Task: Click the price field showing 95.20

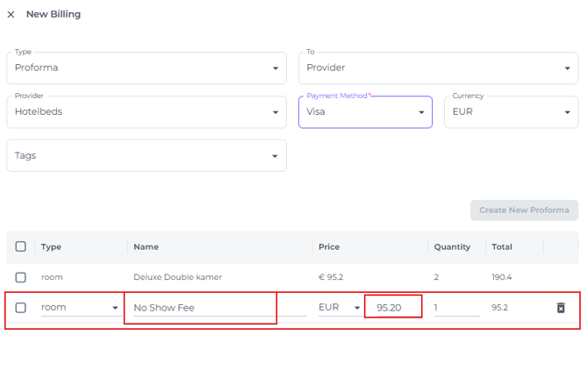Action: tap(392, 308)
